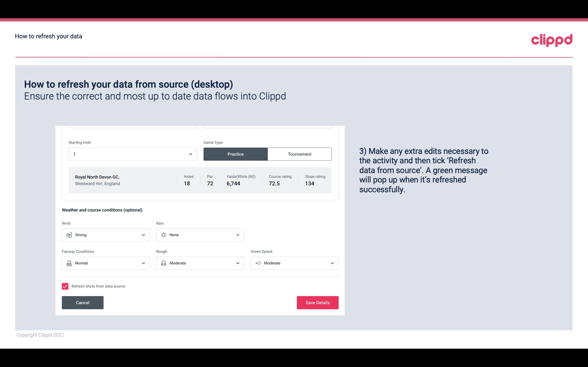Click the fairway conditions dropdown icon
Image resolution: width=588 pixels, height=367 pixels.
(x=143, y=263)
